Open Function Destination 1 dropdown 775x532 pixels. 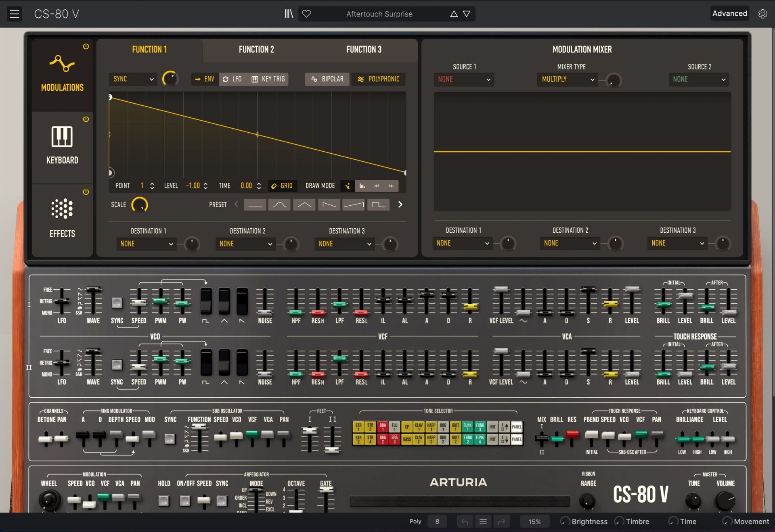point(147,244)
